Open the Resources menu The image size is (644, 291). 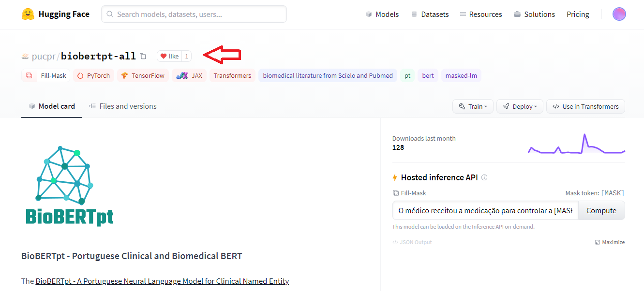tap(481, 15)
